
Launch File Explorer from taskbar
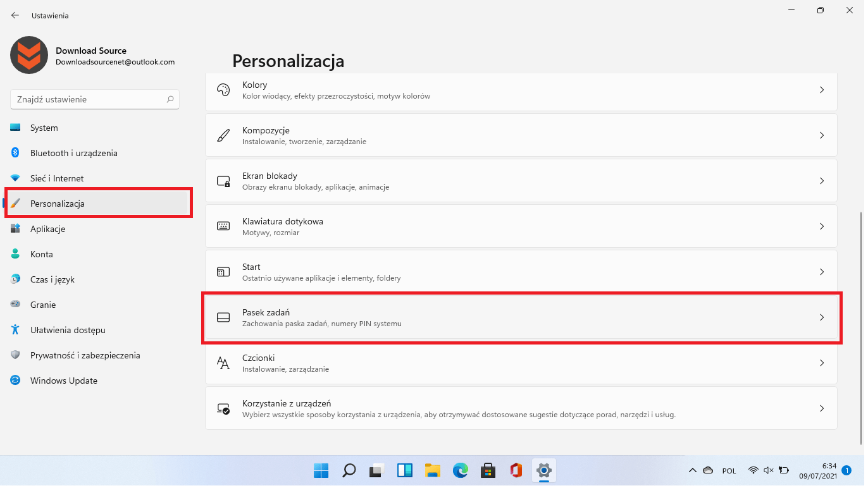pyautogui.click(x=433, y=471)
